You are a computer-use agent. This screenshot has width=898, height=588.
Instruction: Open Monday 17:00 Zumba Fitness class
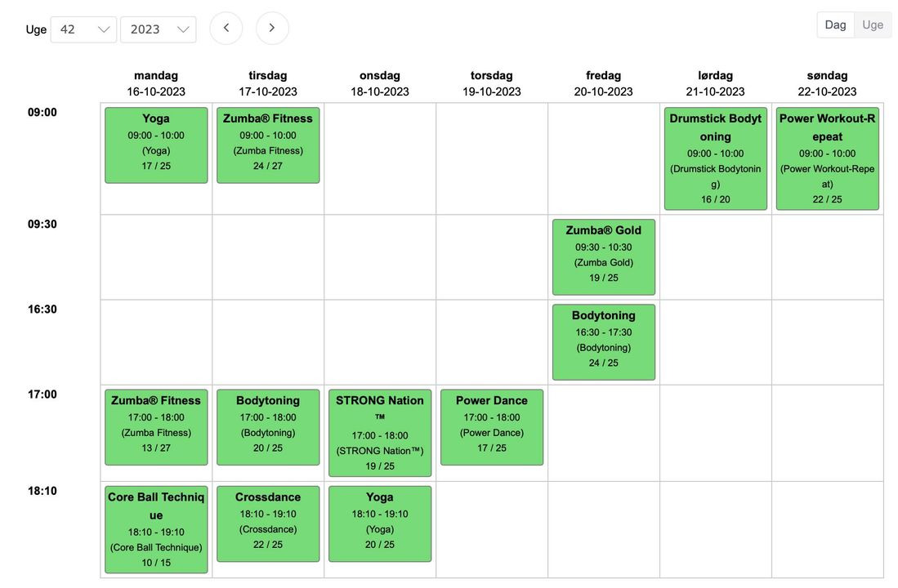point(156,427)
